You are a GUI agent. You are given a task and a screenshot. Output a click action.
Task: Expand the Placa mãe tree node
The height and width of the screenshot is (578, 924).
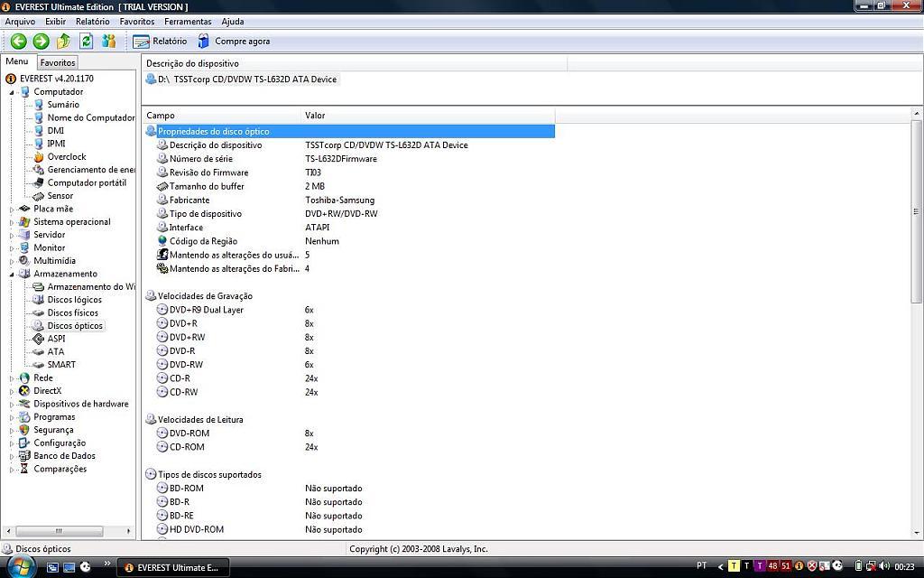11,210
